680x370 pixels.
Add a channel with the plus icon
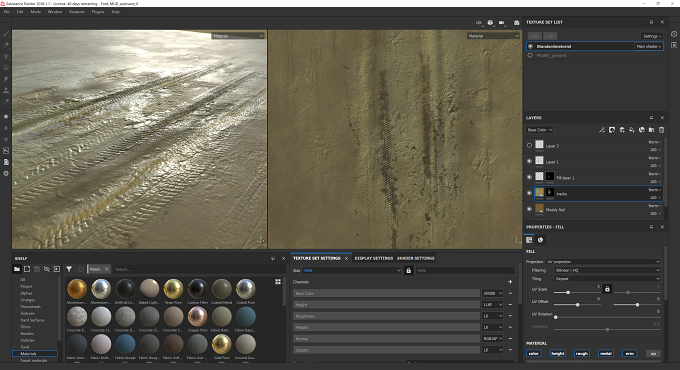(510, 282)
